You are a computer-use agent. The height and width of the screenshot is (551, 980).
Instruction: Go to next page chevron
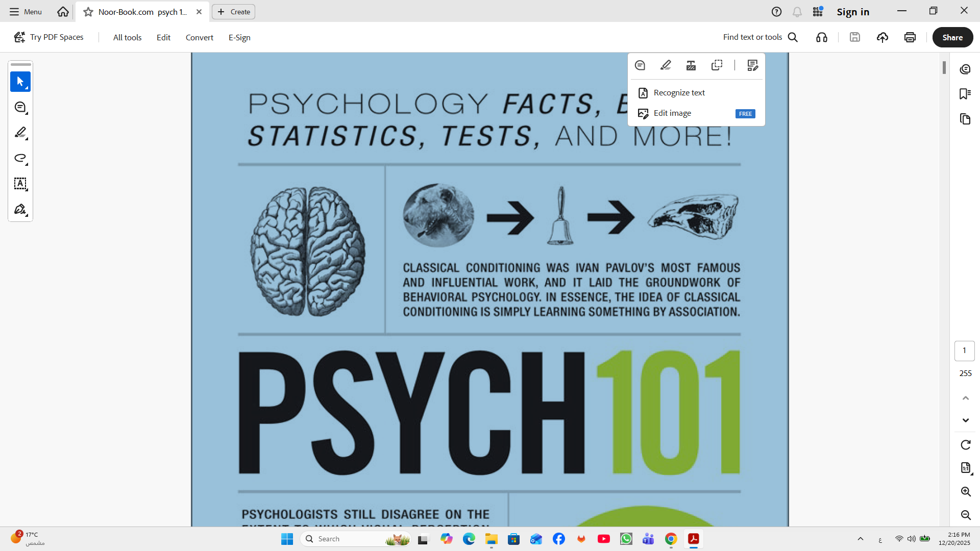click(965, 420)
